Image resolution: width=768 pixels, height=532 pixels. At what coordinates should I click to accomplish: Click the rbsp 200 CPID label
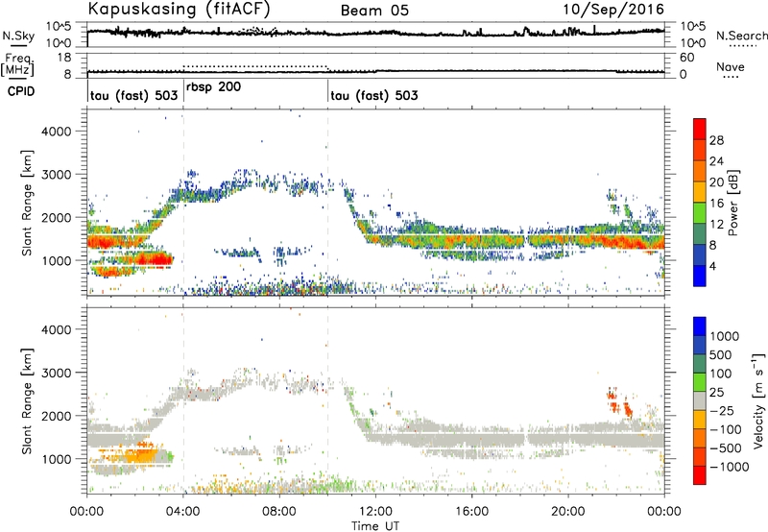pyautogui.click(x=213, y=87)
